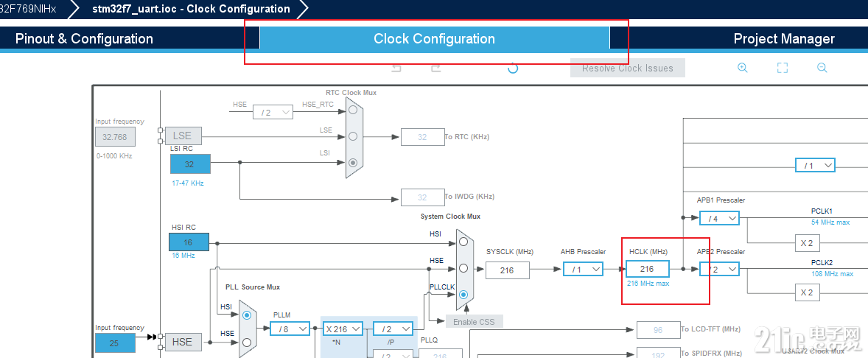Open the APB2 Prescaler /2 dropdown
This screenshot has width=868, height=358.
(x=719, y=270)
